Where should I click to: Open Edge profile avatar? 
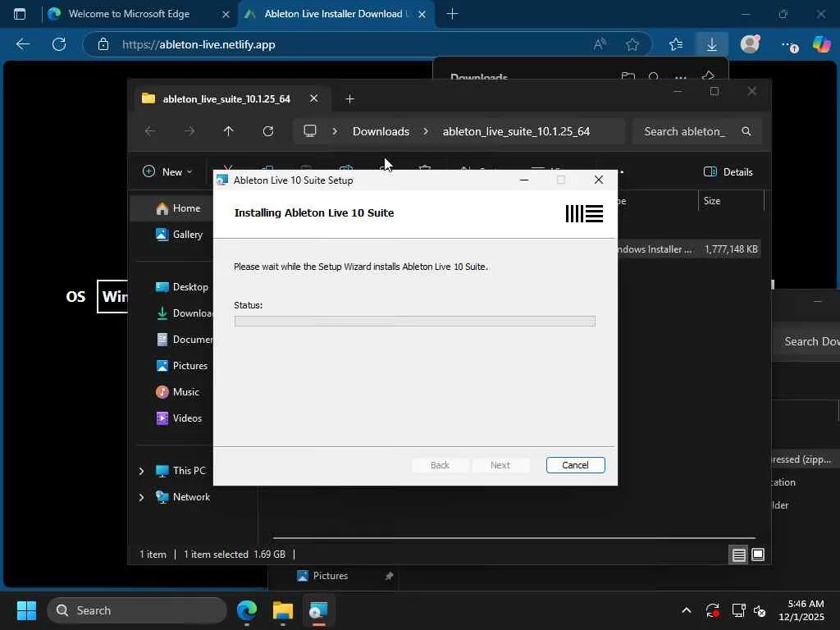coord(750,44)
